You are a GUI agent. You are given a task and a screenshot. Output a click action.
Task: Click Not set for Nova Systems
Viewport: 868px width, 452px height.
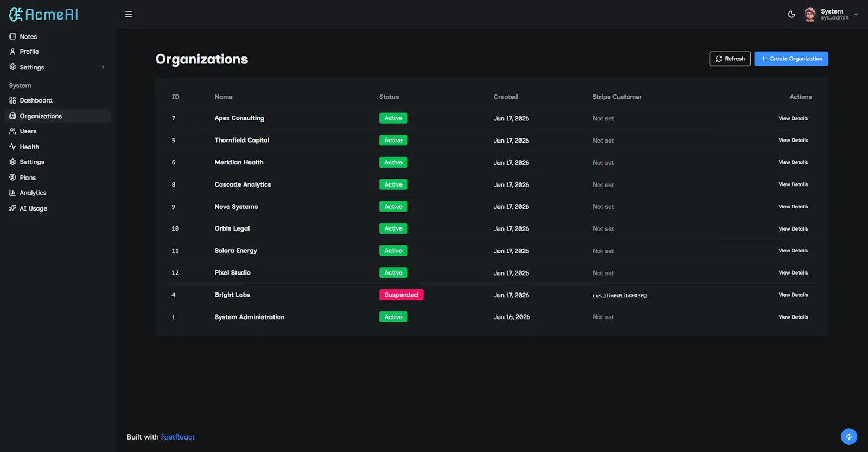tap(603, 207)
